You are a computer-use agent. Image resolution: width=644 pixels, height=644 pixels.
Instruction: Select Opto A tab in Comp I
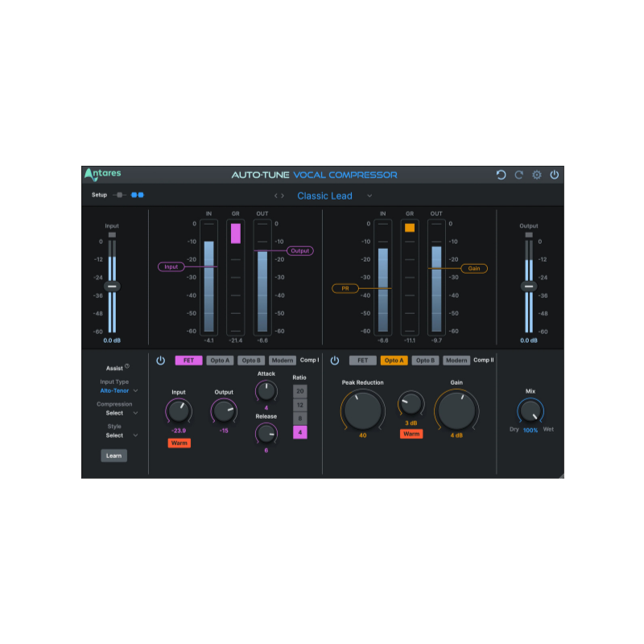[220, 361]
